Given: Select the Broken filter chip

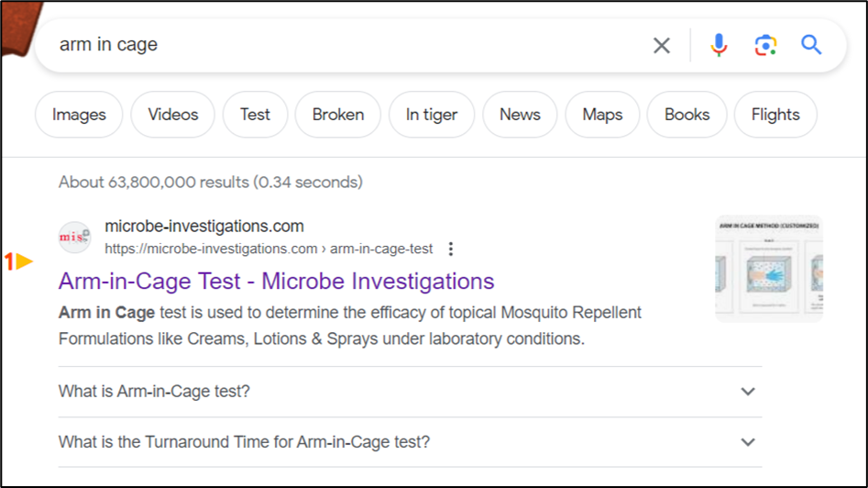Looking at the screenshot, I should 338,115.
